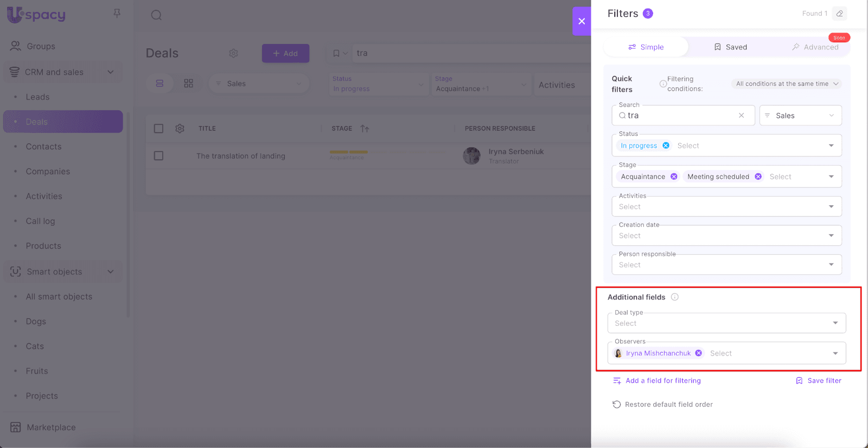Image resolution: width=868 pixels, height=448 pixels.
Task: Click the Save filter link
Action: [x=819, y=381]
